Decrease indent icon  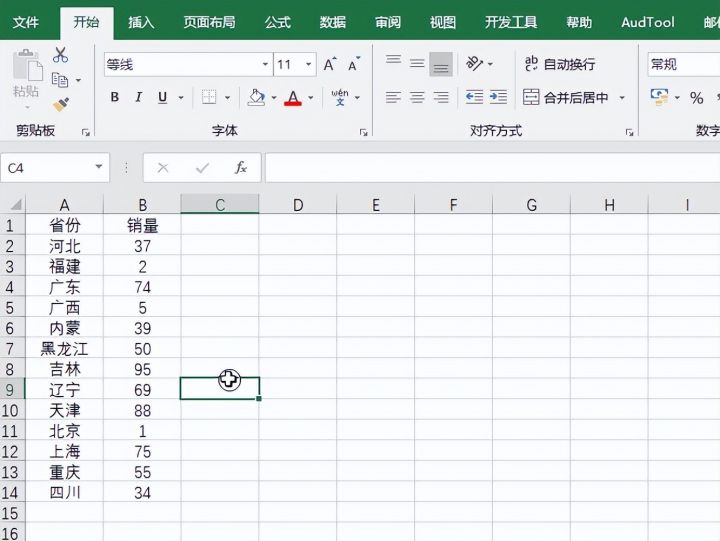click(474, 97)
